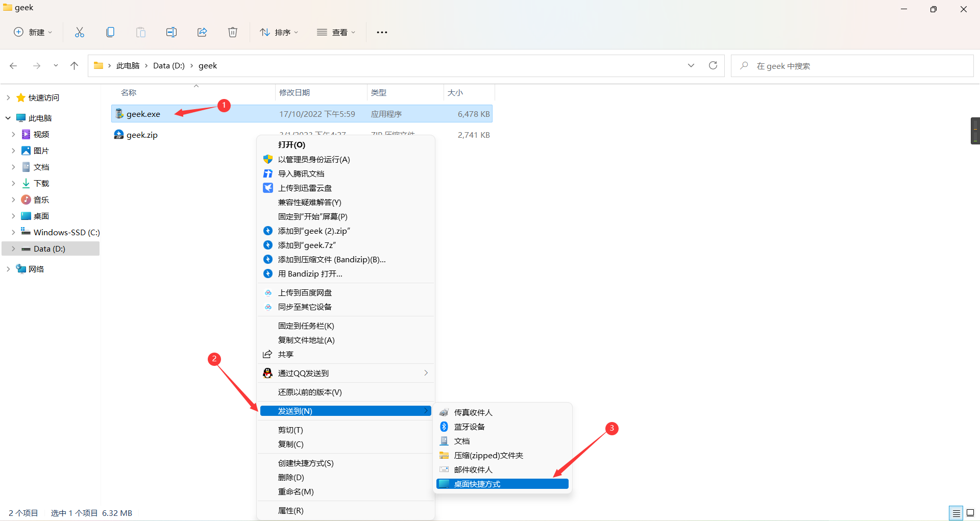
Task: Sort by 大小 column header
Action: (x=455, y=92)
